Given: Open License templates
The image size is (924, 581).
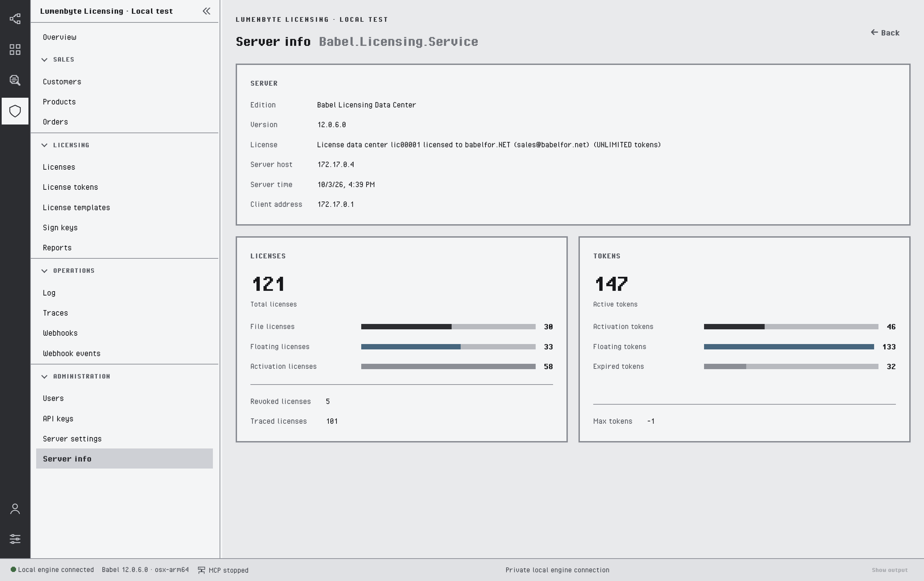Looking at the screenshot, I should 124,207.
